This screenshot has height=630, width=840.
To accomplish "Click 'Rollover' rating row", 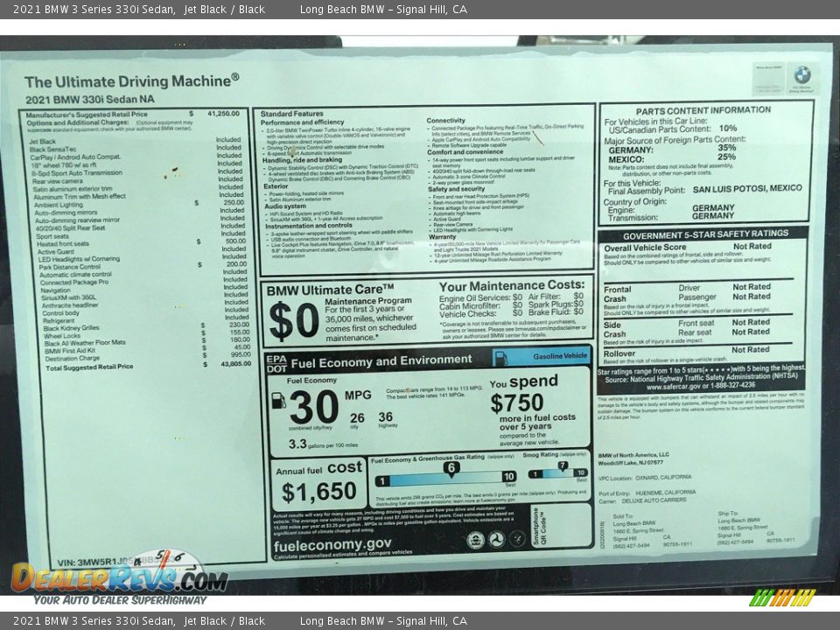I will [x=688, y=352].
